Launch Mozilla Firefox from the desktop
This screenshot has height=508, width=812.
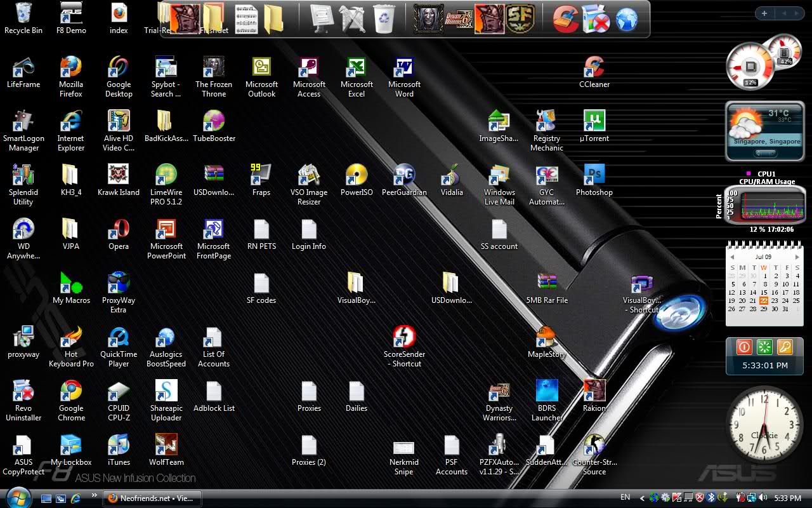pos(71,76)
